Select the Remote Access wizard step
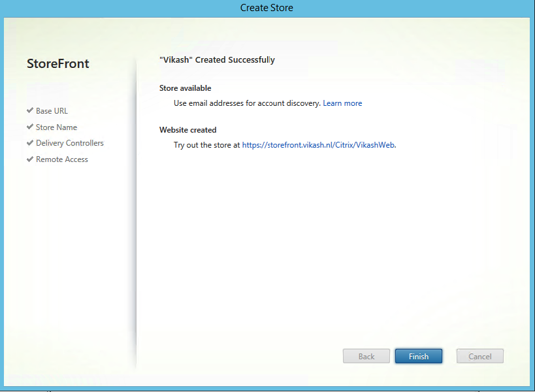535x392 pixels. pyautogui.click(x=62, y=159)
